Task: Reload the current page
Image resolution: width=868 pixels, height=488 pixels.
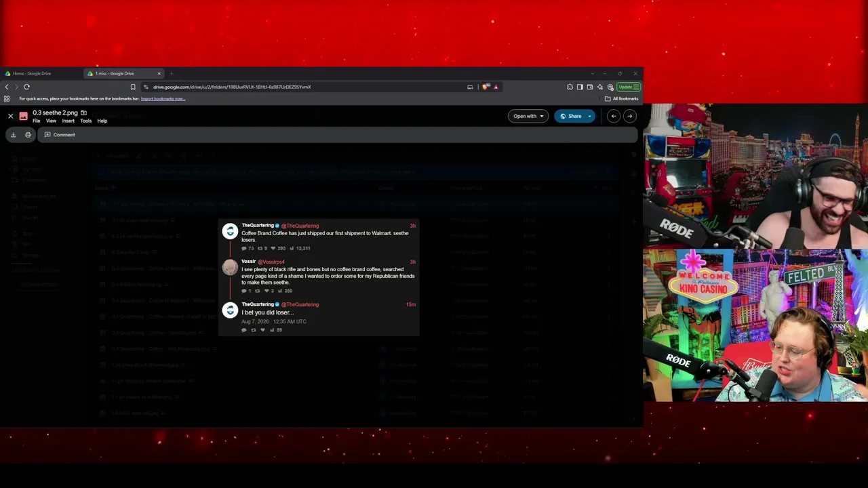Action: tap(27, 87)
